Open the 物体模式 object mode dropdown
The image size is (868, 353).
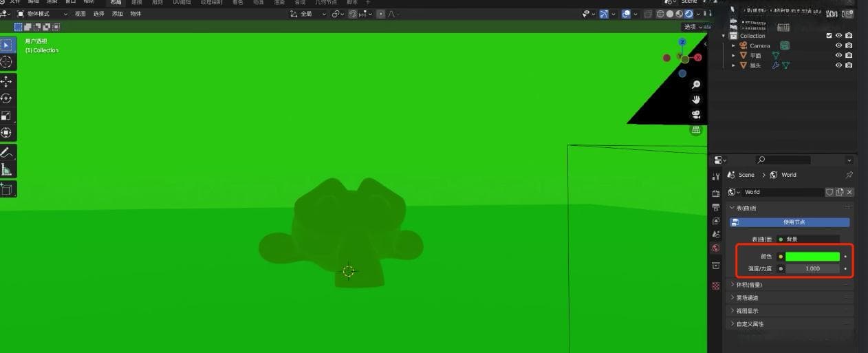42,14
